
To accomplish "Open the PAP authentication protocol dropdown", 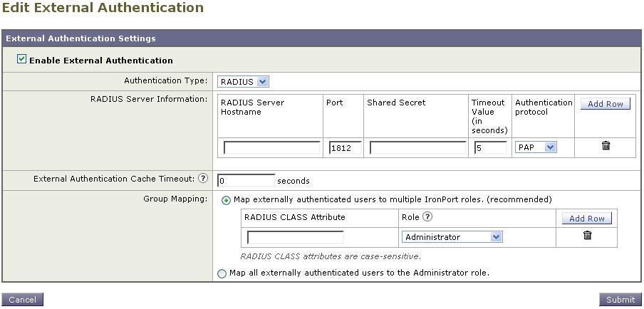I will point(536,147).
